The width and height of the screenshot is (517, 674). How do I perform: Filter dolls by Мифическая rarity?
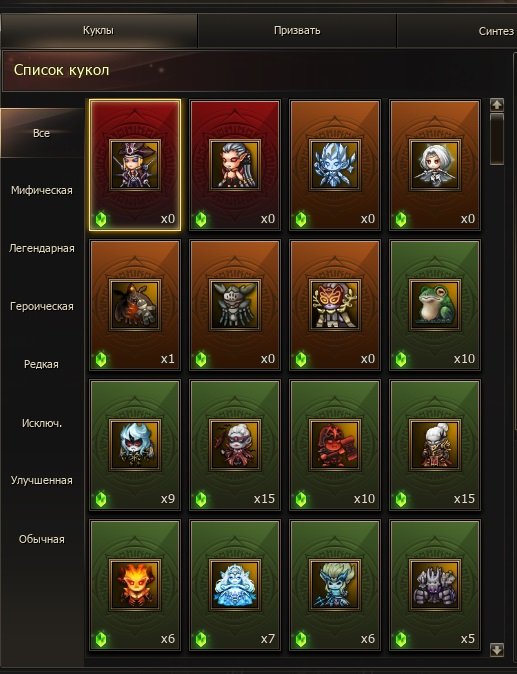click(42, 190)
